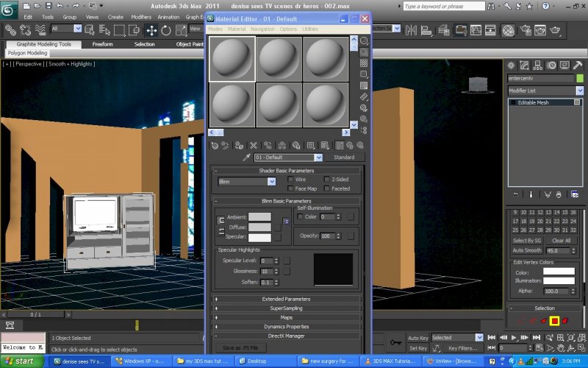
Task: Click the Ambient color swatch
Action: tap(259, 216)
